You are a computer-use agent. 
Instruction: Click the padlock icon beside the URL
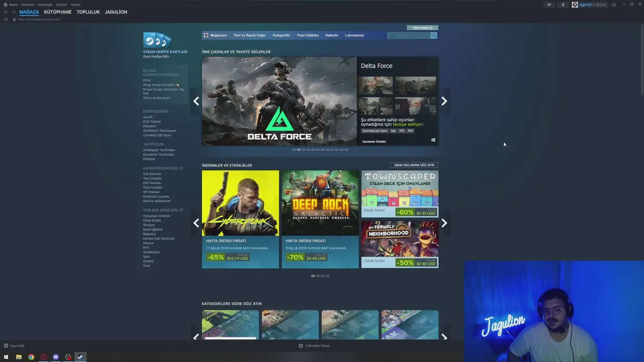tap(14, 19)
